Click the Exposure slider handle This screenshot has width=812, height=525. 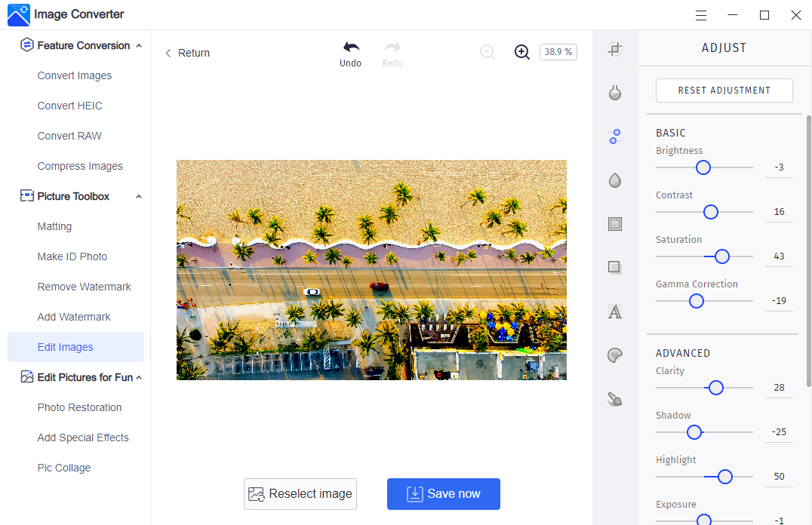point(704,520)
